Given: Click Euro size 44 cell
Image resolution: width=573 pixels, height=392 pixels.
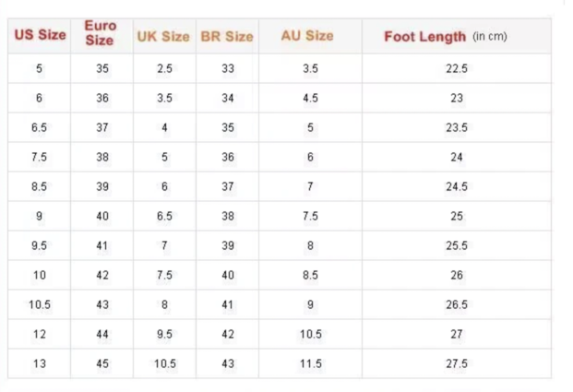Looking at the screenshot, I should [x=102, y=334].
